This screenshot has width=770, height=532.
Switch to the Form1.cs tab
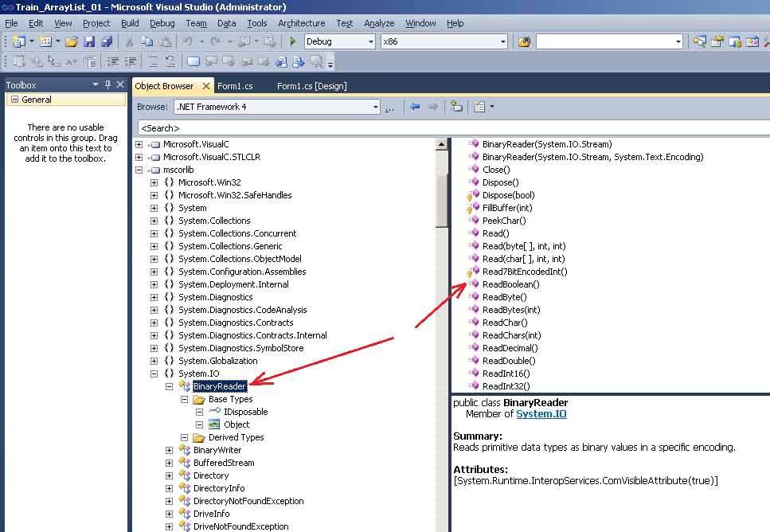coord(235,86)
